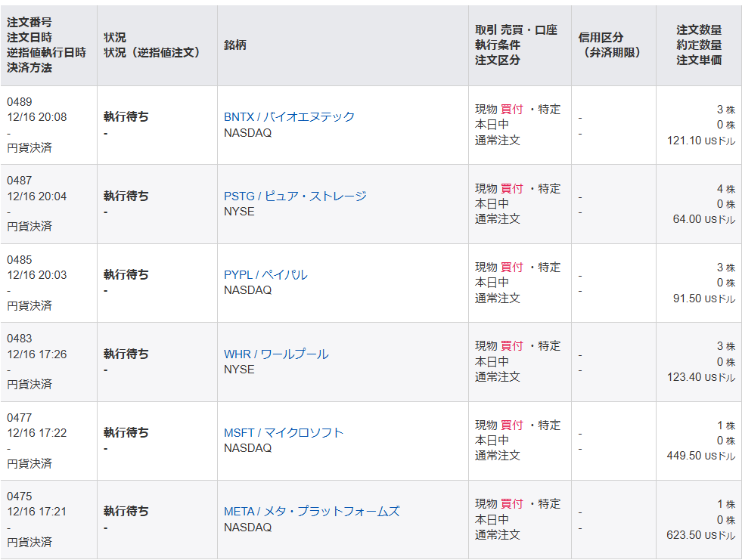The width and height of the screenshot is (742, 560).
Task: Click 通常注文 in the WHR row
Action: (x=498, y=377)
